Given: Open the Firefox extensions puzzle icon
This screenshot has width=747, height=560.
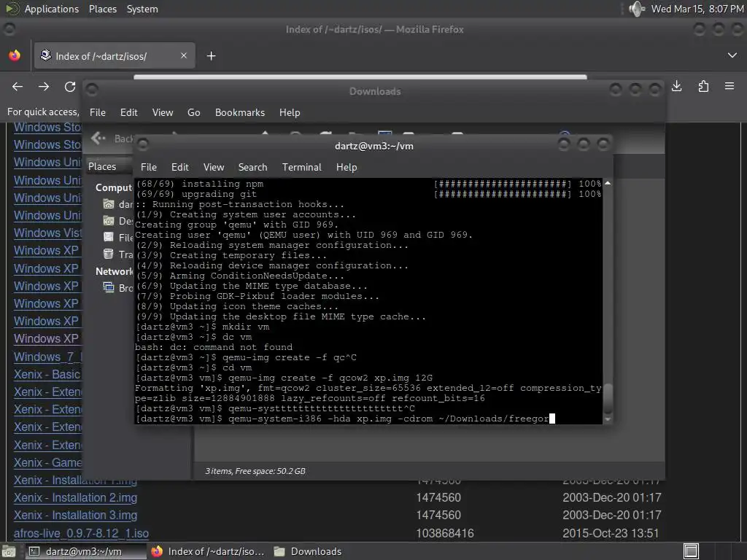Looking at the screenshot, I should 703,86.
